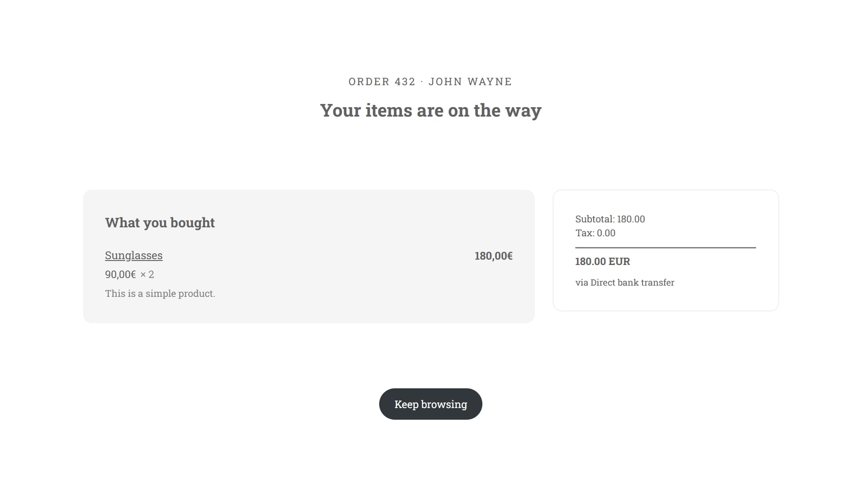Screen dimensions: 862x504
Task: Click the This is a simple product description
Action: click(x=160, y=294)
